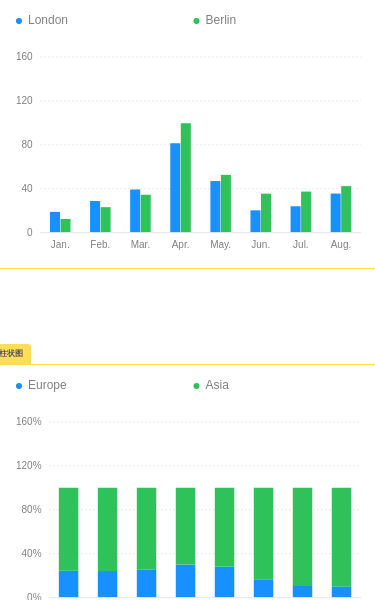Click the green Berlin bar for Apr.
Image resolution: width=375 pixels, height=600 pixels.
186,178
